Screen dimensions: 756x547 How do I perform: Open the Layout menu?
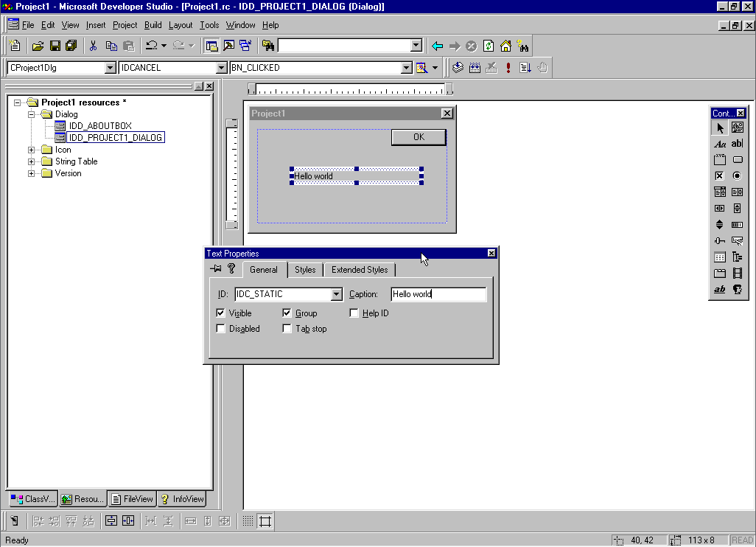point(181,25)
